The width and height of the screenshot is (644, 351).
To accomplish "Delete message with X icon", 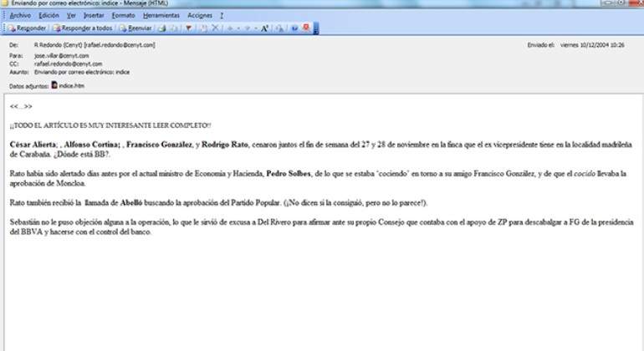I will point(215,28).
